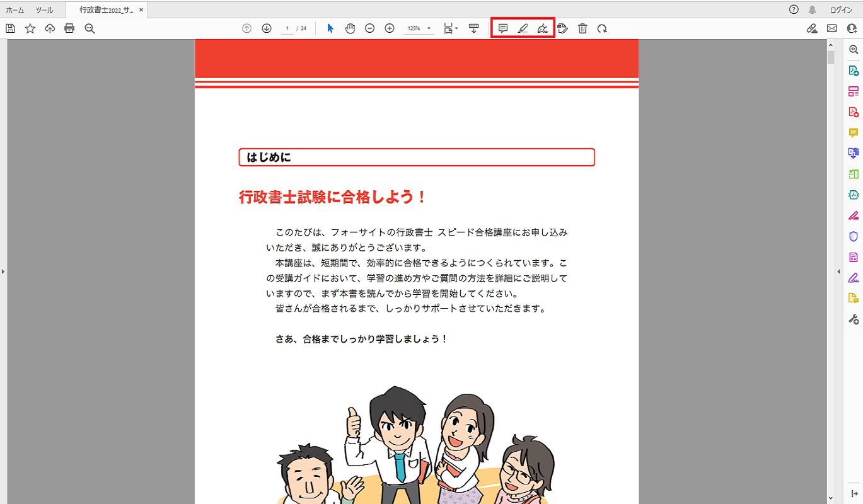
Task: Share a link to this file
Action: coord(813,28)
